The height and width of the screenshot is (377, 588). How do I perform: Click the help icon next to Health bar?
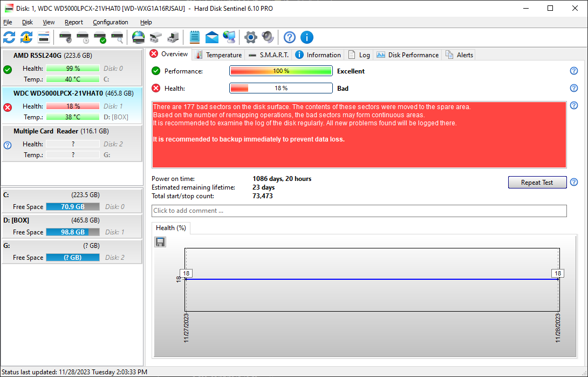coord(574,88)
